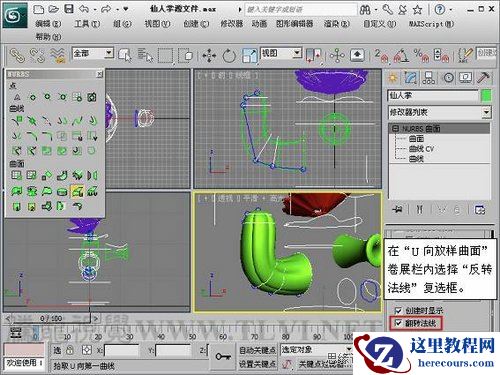Viewport: 500px width, 375px height.
Task: Select the Bind to Space Warp tool
Action: coord(57,56)
